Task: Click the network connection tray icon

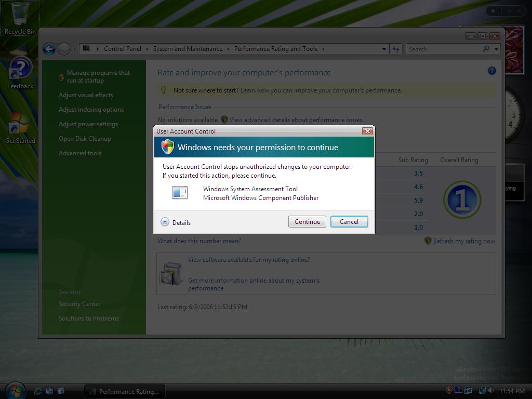Action: pyautogui.click(x=482, y=391)
